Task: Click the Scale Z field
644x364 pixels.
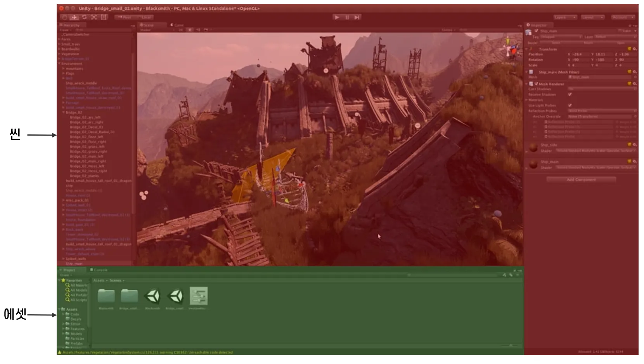Action: pyautogui.click(x=627, y=65)
